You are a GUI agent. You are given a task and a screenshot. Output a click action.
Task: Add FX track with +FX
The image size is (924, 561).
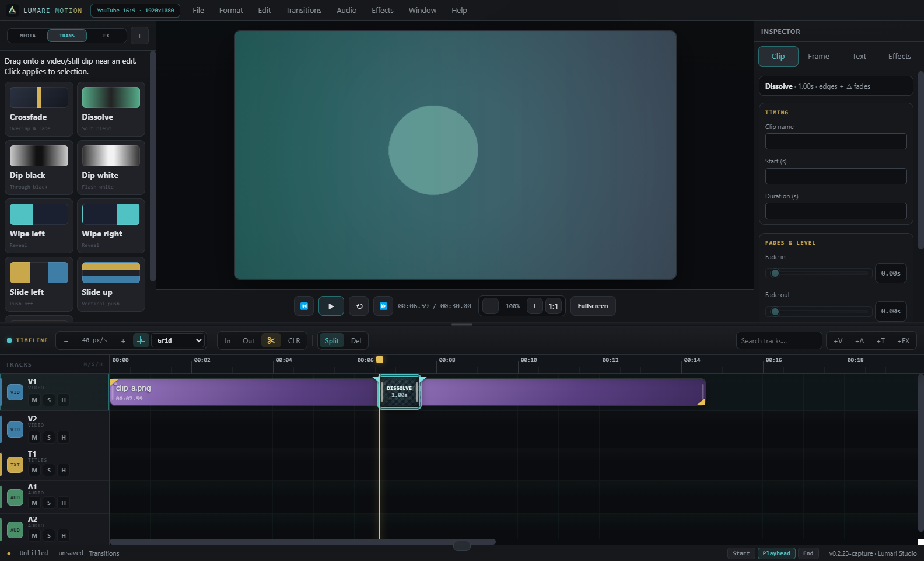tap(903, 341)
